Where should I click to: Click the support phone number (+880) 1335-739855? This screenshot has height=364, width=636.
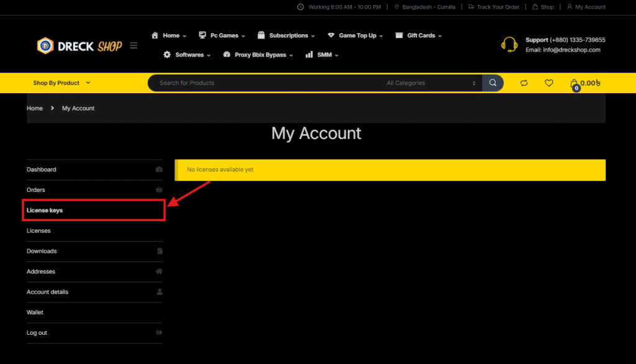click(x=578, y=40)
